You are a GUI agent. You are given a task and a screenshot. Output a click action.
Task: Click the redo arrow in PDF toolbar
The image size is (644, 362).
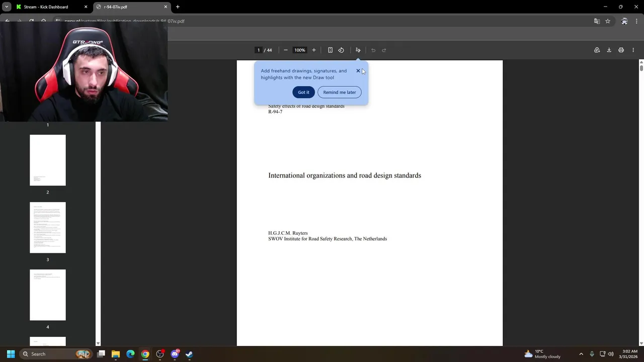tap(384, 50)
